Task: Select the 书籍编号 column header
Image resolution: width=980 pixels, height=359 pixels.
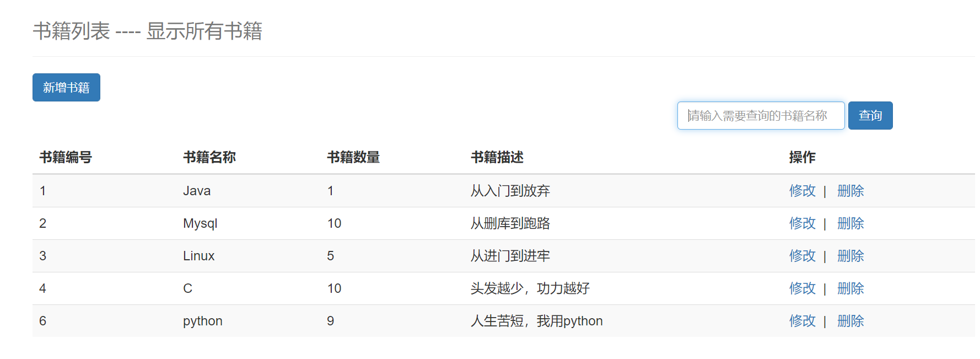Action: pyautogui.click(x=66, y=157)
